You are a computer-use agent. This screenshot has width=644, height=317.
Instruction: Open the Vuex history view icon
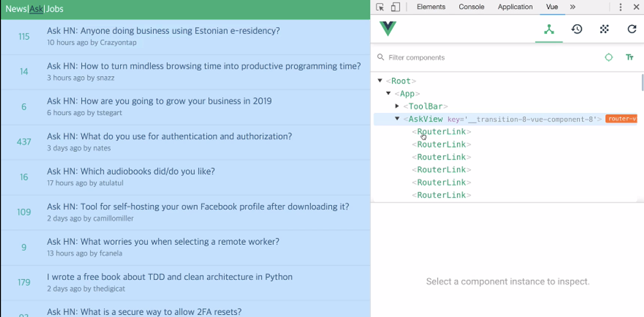[577, 29]
